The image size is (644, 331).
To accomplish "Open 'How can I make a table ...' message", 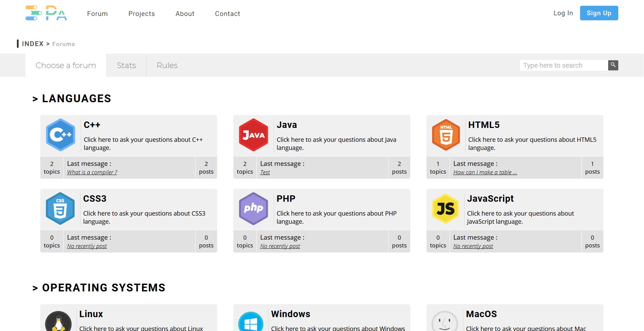I will click(x=485, y=172).
